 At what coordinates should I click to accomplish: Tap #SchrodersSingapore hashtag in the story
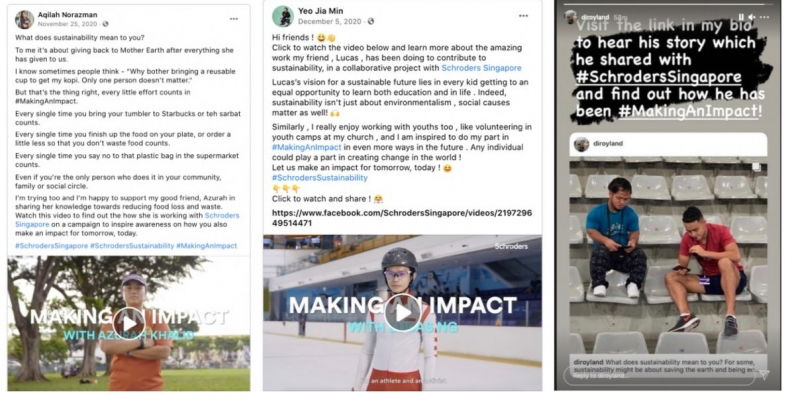658,77
